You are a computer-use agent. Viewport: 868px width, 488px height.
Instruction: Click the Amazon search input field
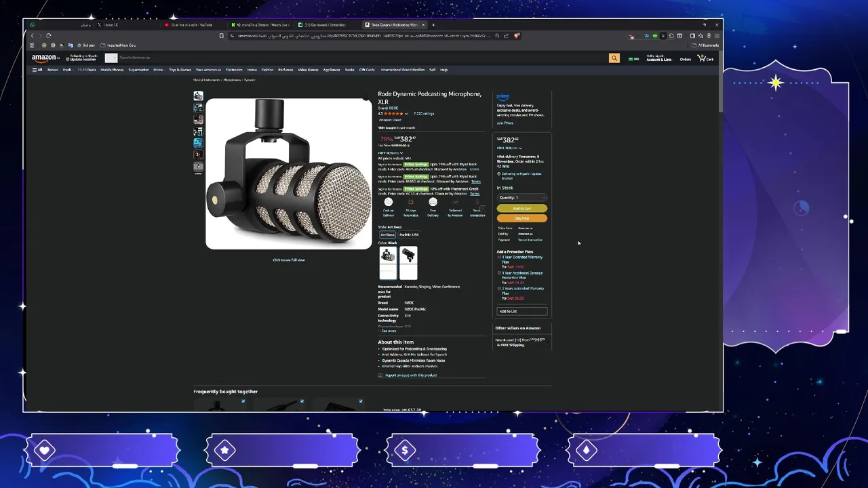click(x=363, y=58)
